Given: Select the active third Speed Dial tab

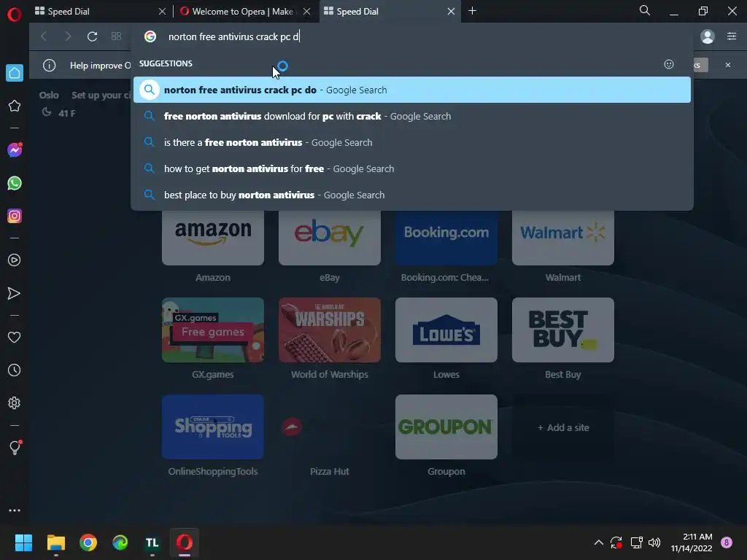Looking at the screenshot, I should [381, 11].
